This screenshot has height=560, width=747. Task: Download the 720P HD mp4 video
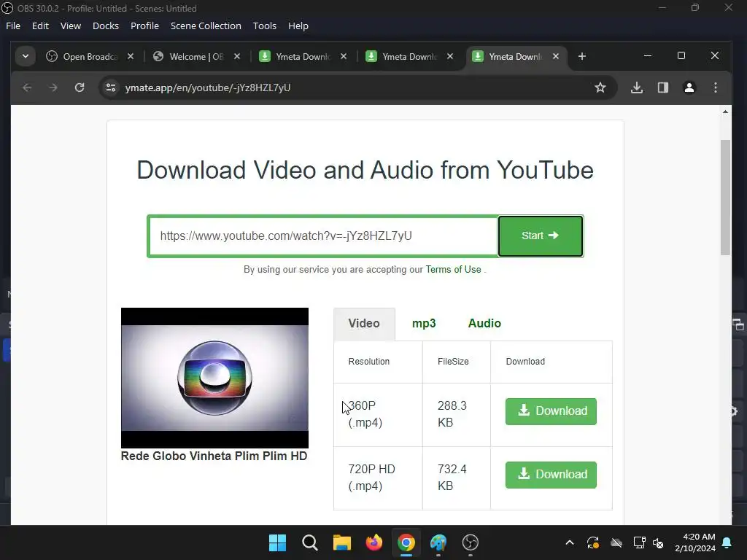551,475
